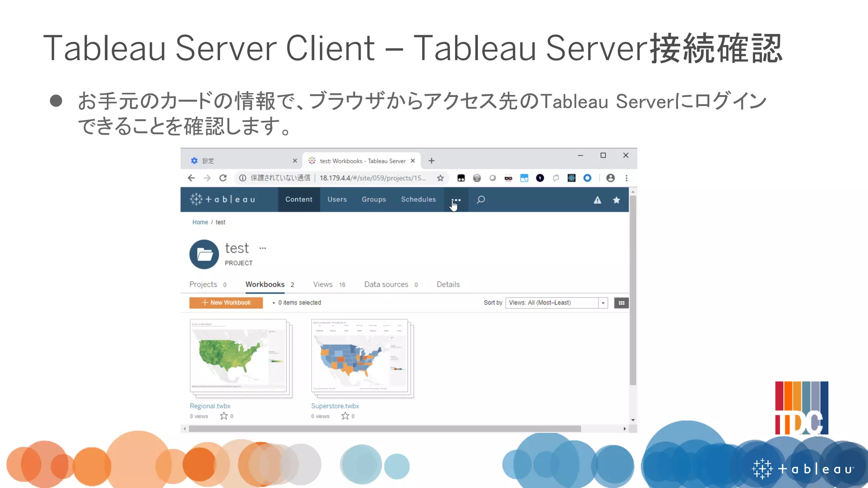Favorite Regional.twbx with its star

(224, 416)
